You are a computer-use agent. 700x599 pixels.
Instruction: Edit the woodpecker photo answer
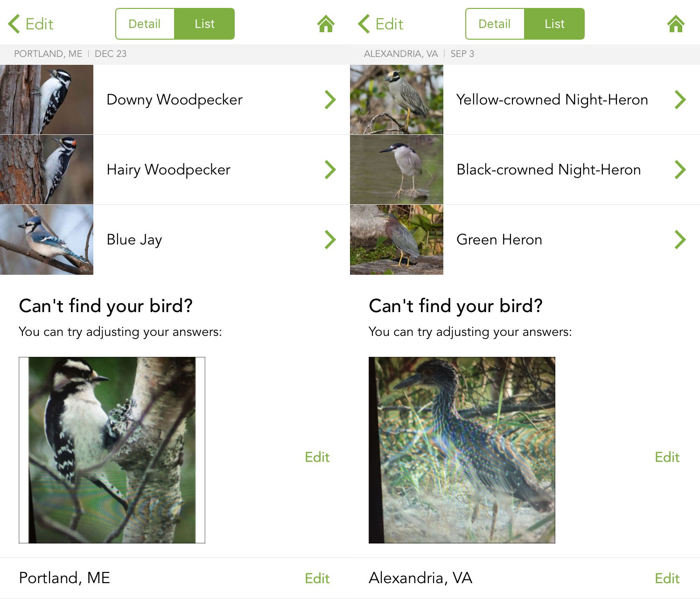(x=317, y=457)
